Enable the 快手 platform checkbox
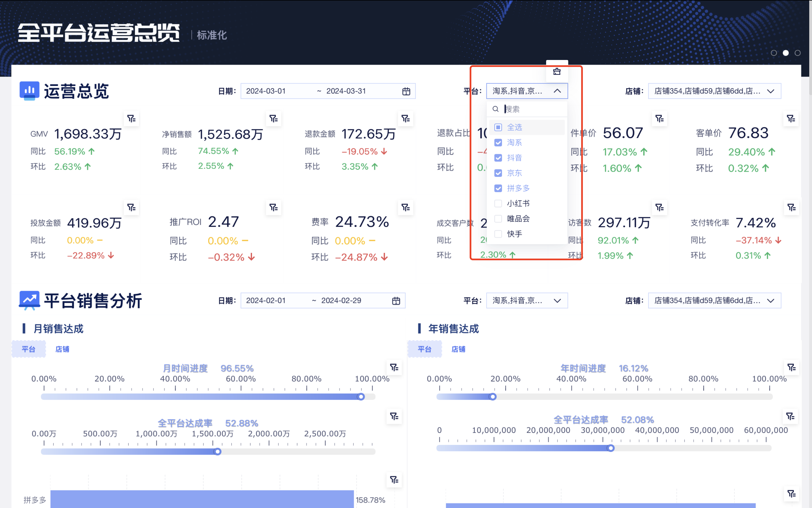This screenshot has width=812, height=508. click(x=498, y=234)
